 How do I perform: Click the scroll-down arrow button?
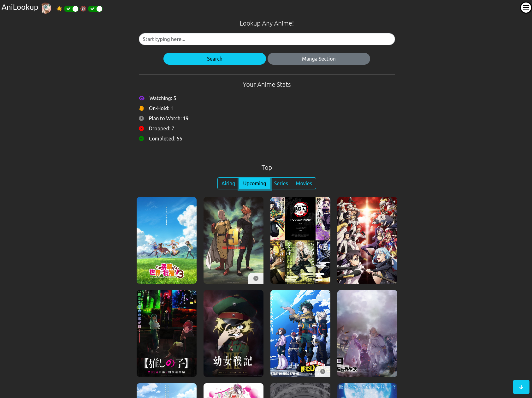tap(521, 387)
